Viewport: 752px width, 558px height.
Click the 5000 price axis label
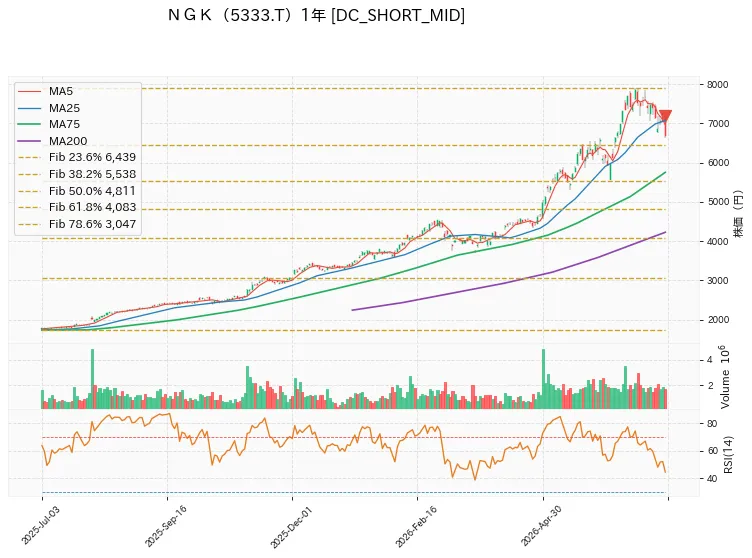click(x=717, y=202)
